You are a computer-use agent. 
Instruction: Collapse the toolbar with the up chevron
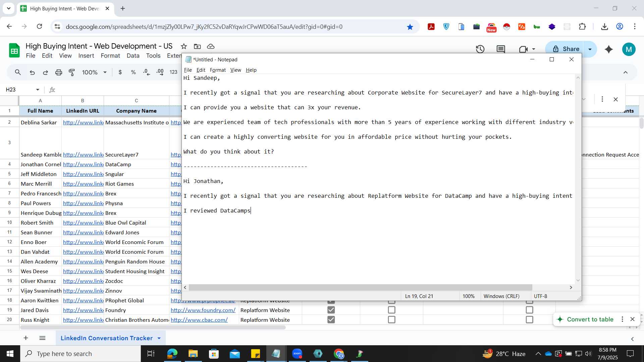click(x=625, y=72)
